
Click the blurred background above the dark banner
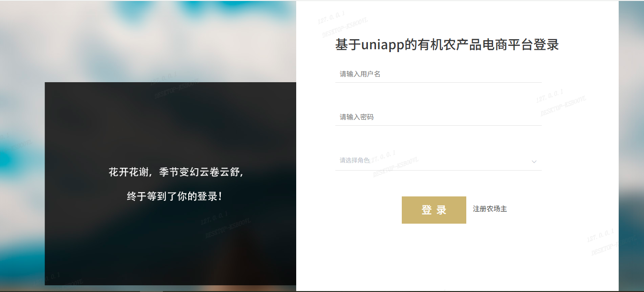148,41
